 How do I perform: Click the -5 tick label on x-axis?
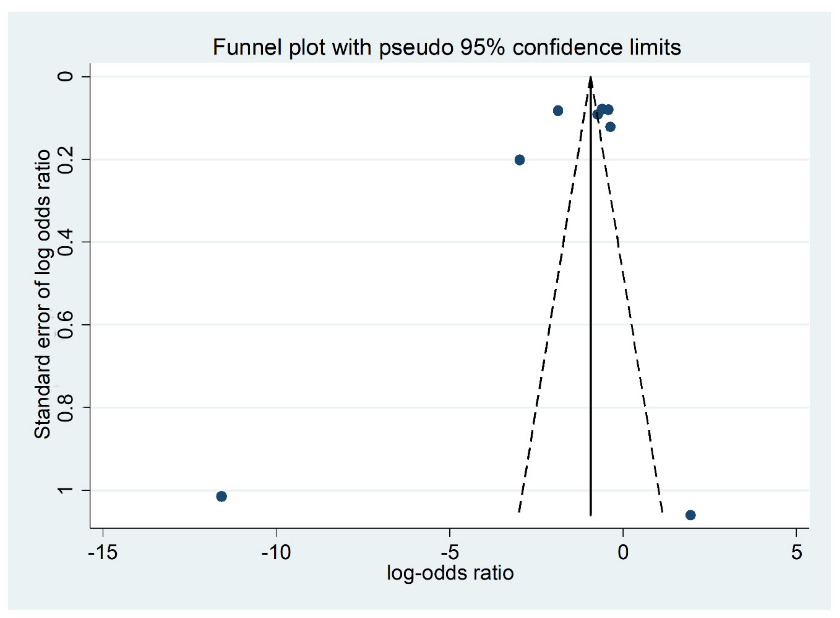point(449,552)
